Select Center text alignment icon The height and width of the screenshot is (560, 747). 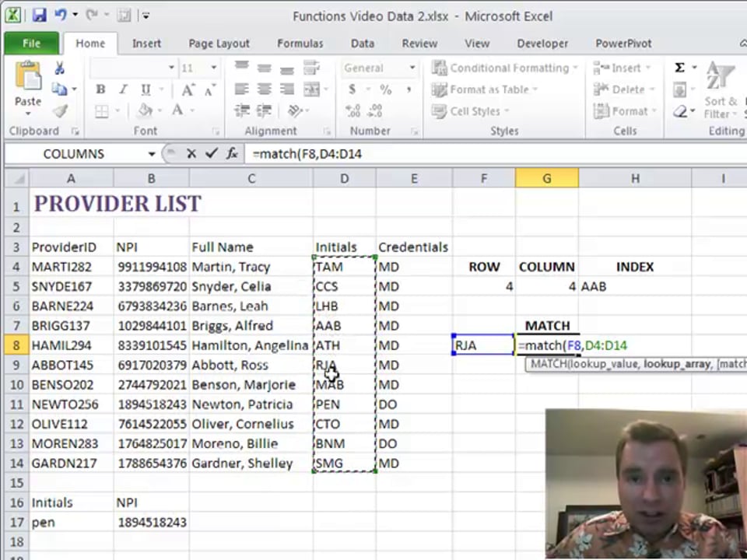264,89
